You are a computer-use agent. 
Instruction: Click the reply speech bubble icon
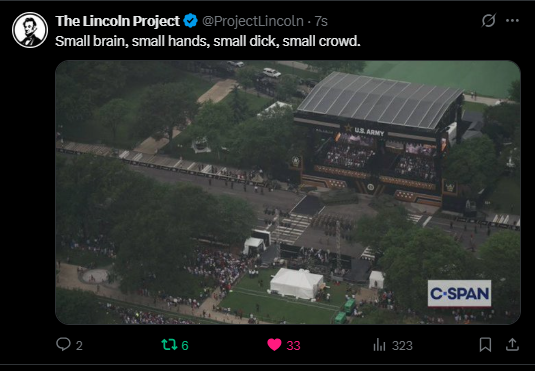(63, 344)
